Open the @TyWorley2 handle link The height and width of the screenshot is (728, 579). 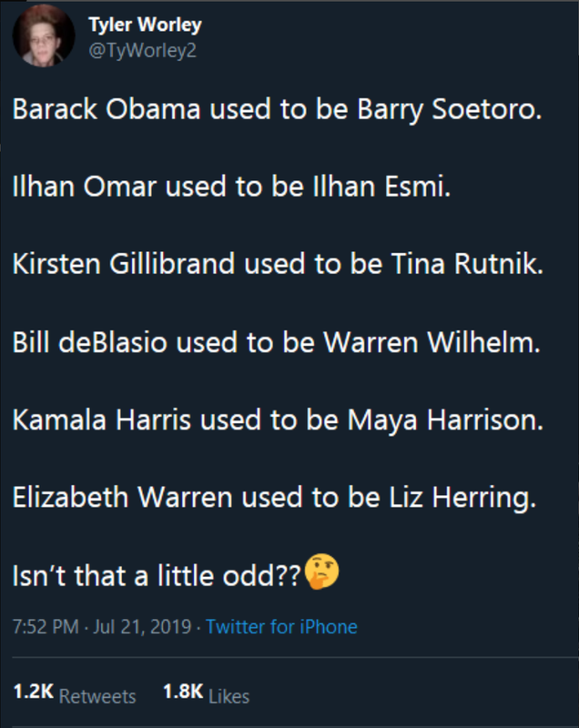(x=143, y=50)
